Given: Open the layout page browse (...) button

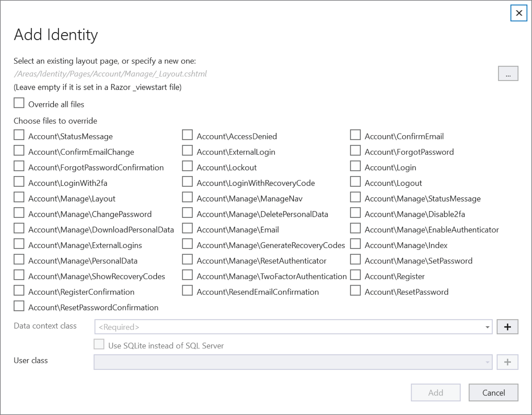Looking at the screenshot, I should (x=508, y=74).
